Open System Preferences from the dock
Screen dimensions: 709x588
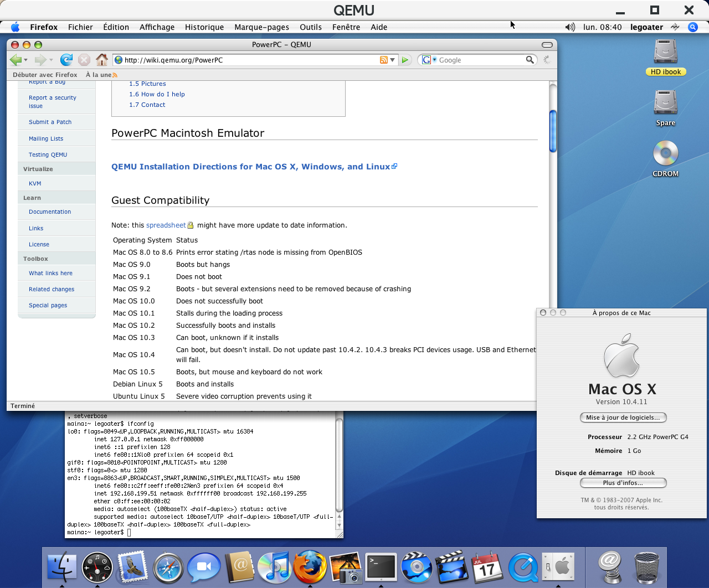pos(558,568)
